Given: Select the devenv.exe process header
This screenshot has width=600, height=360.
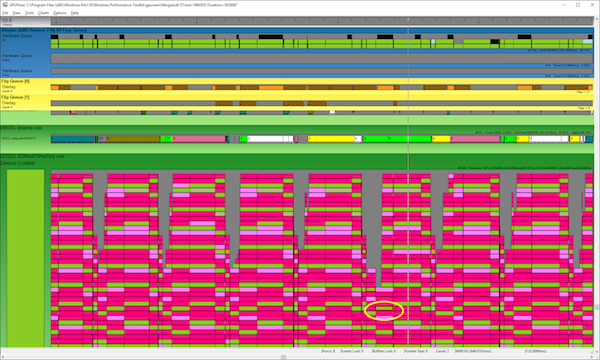Looking at the screenshot, I should point(21,128).
